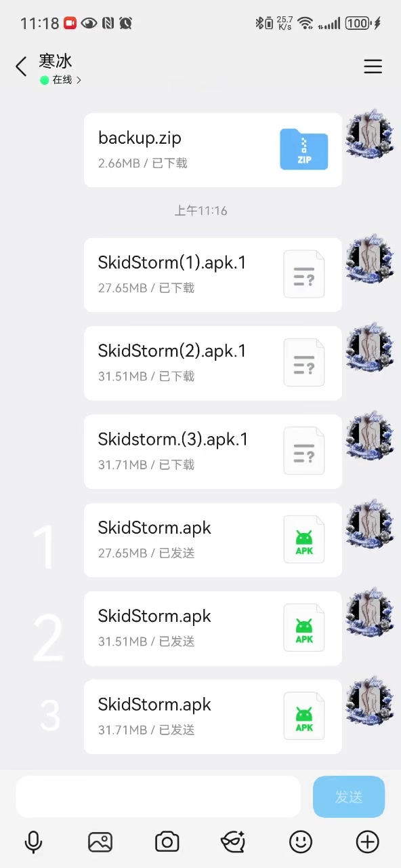The image size is (401, 868).
Task: Open the chat settings hamburger menu
Action: 373,66
